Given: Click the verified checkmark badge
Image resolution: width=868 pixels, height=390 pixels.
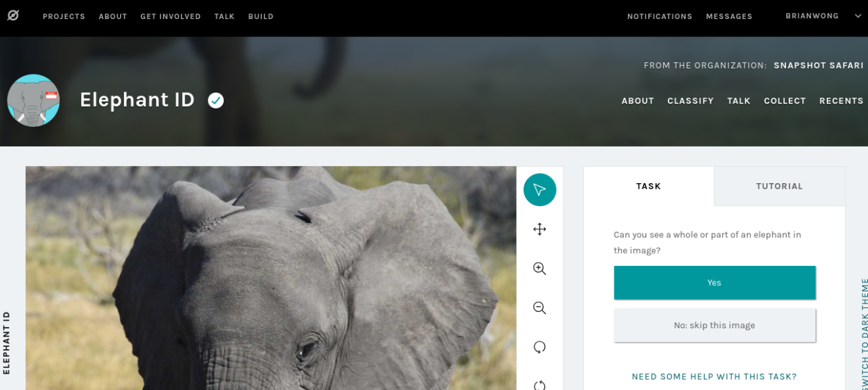Looking at the screenshot, I should coord(216,100).
